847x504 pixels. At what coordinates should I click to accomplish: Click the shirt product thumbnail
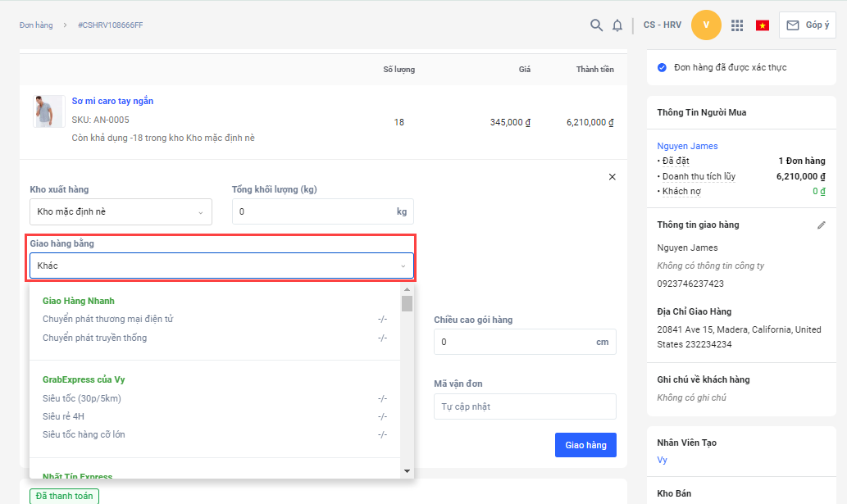(48, 111)
